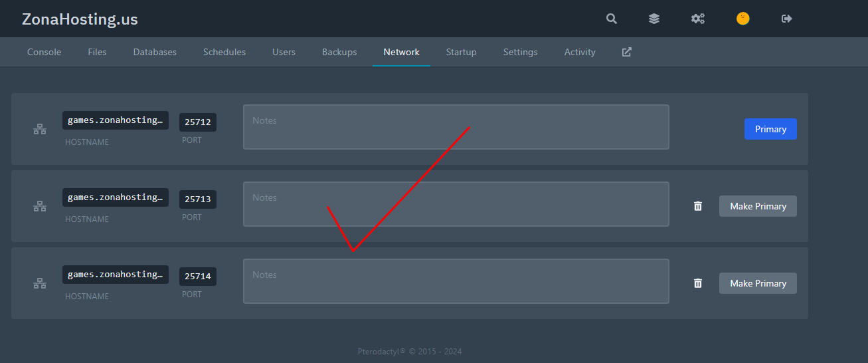Screen dimensions: 868x363
Task: Delete the port 25714 allocation
Action: pos(698,283)
